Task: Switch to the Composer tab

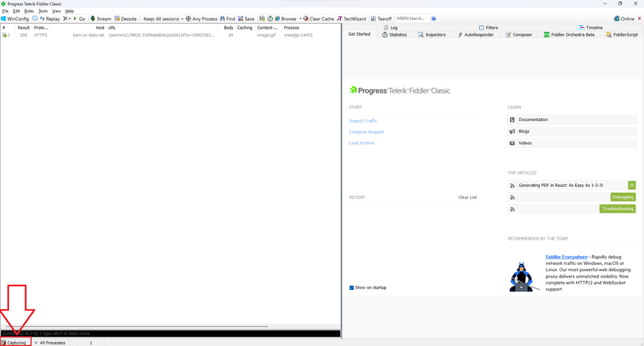Action: [x=519, y=35]
